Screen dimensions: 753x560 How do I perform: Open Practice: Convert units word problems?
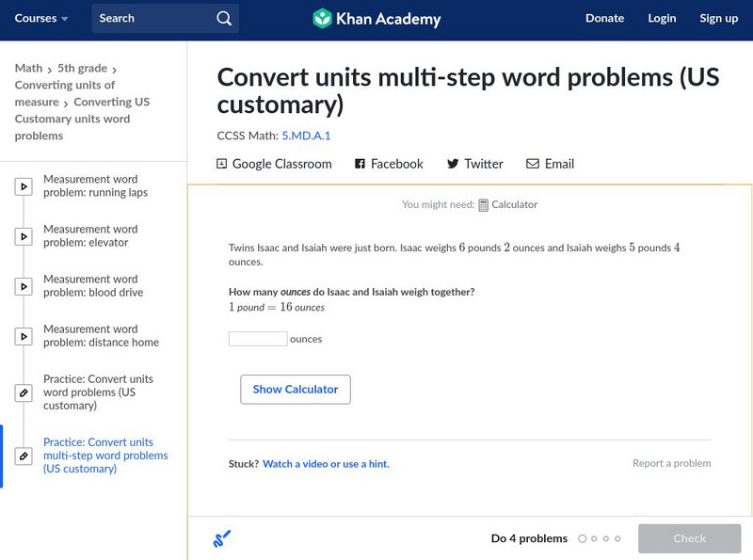pos(98,392)
